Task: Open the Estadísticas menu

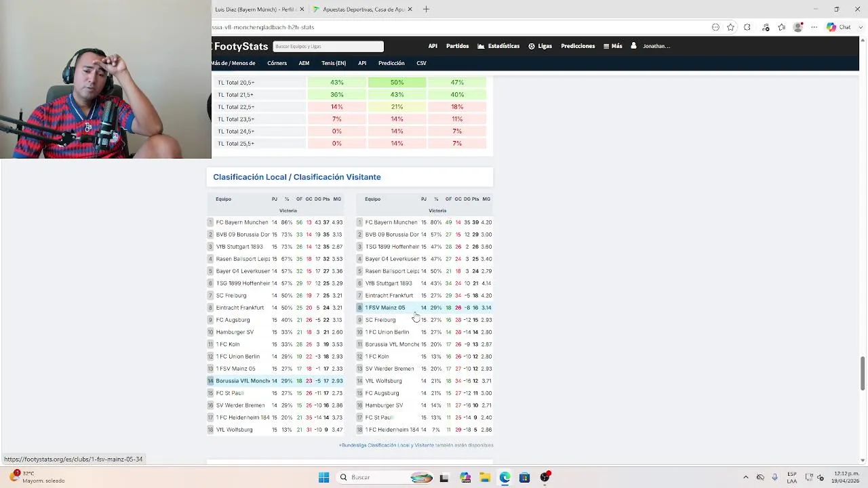Action: 498,46
